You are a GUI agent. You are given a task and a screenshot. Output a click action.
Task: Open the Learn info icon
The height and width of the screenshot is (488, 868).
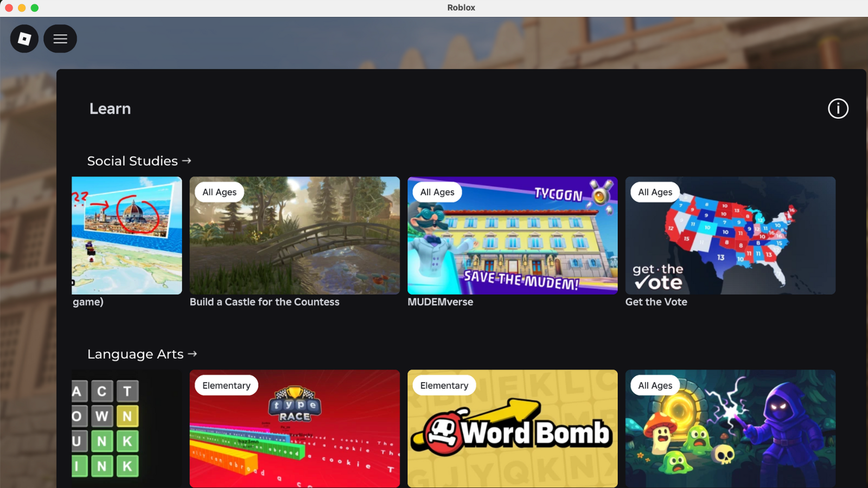(838, 108)
